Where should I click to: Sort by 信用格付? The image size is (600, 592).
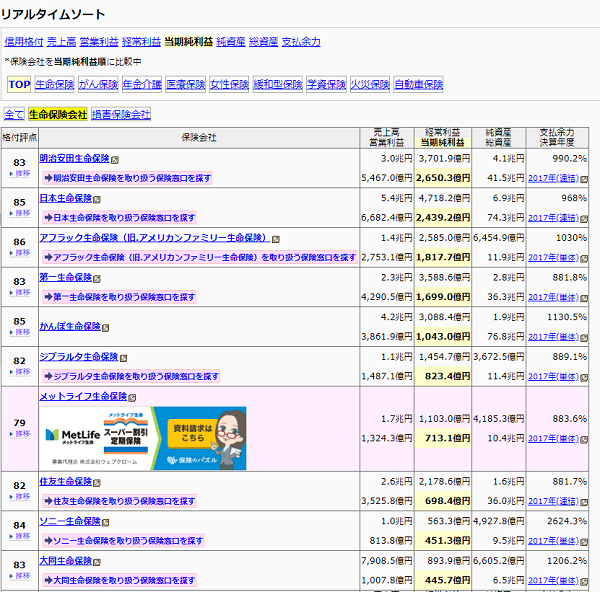24,42
